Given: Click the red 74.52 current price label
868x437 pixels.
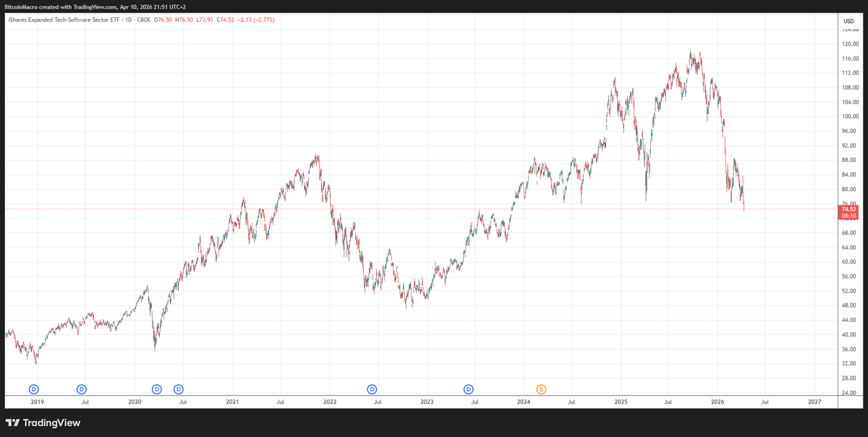Looking at the screenshot, I should click(x=848, y=209).
